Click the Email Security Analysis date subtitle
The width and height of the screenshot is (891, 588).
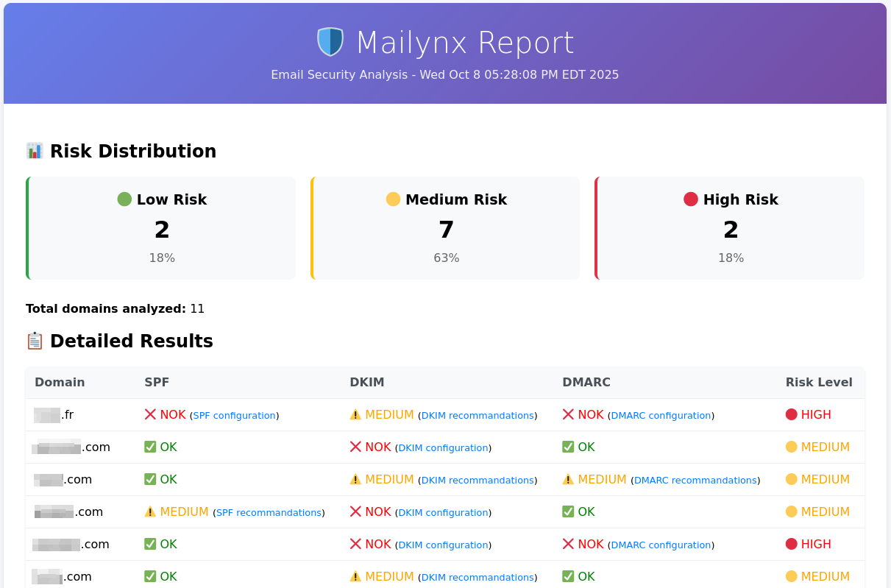(x=445, y=74)
